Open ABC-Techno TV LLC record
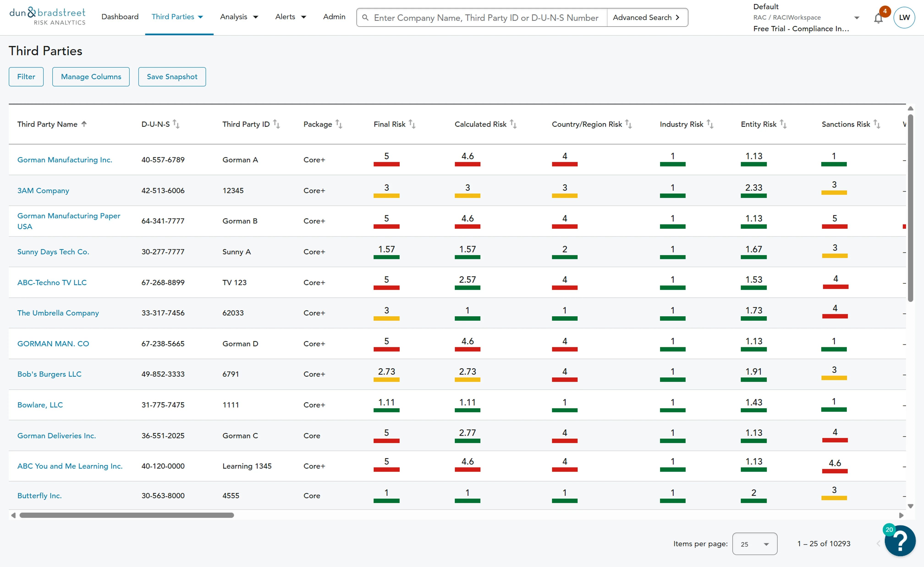This screenshot has width=924, height=567. click(52, 282)
